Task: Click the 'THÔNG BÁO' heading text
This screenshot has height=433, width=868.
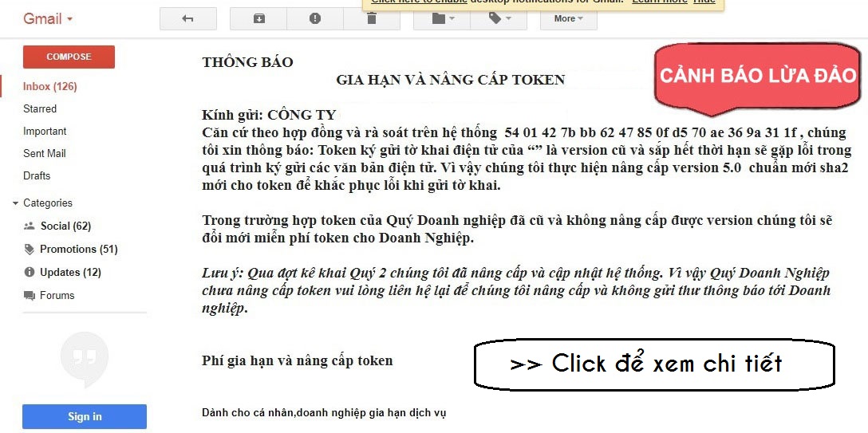Action: pyautogui.click(x=247, y=62)
